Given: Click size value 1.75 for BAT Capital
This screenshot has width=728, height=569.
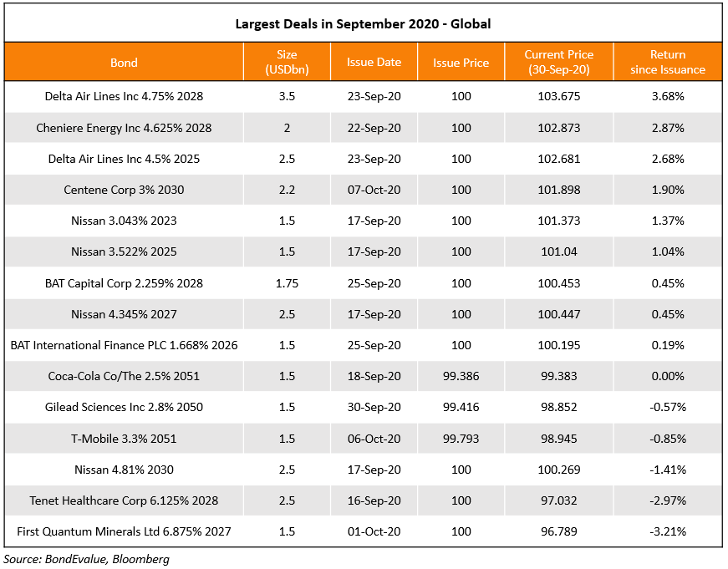Looking at the screenshot, I should (287, 283).
